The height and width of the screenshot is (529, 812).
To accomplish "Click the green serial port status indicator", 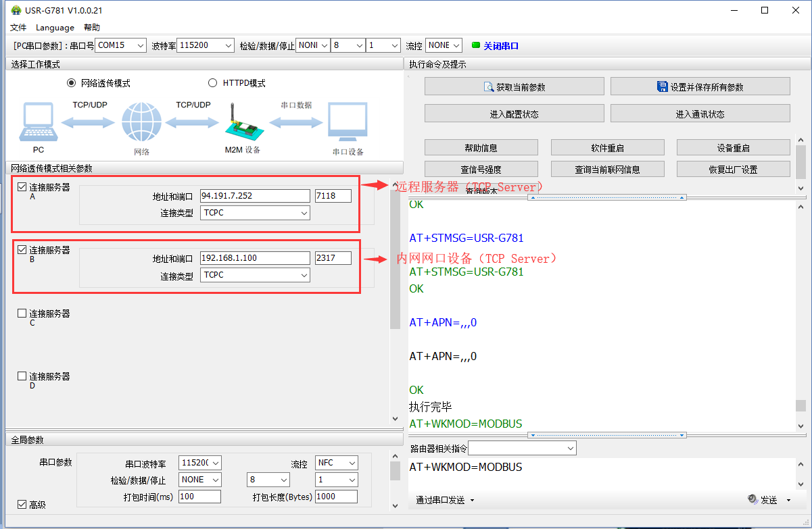I will pos(476,45).
